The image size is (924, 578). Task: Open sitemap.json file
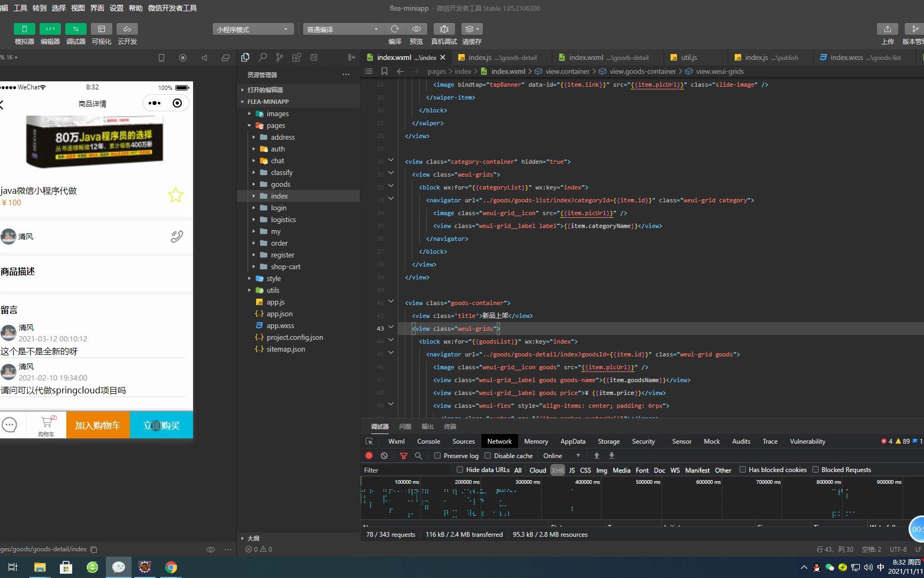(286, 349)
